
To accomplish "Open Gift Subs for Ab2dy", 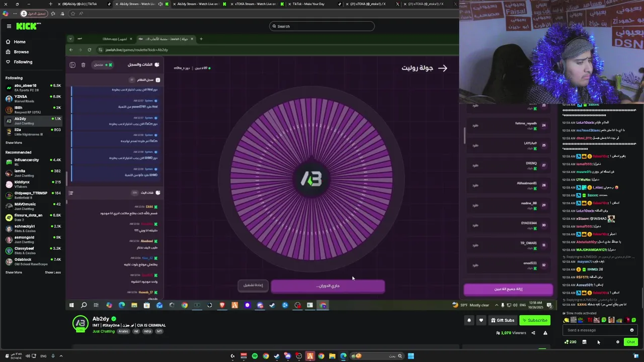I will 503,320.
